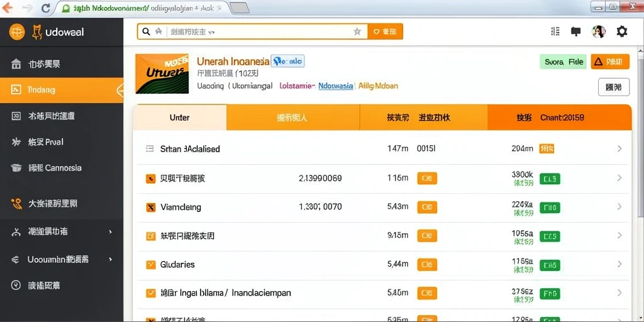Select the Tindang sidebar item
This screenshot has height=322, width=644.
pos(62,90)
